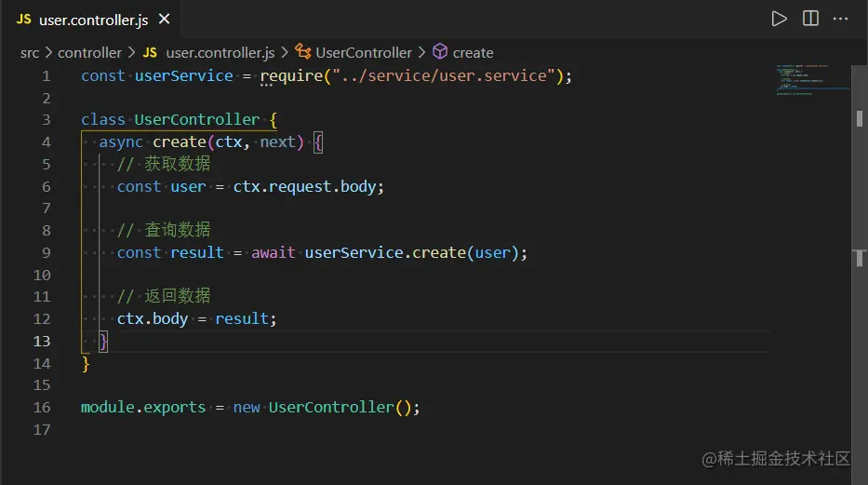Click 'new UserController()' on line 16
Screen dimensions: 868x485
[323, 408]
